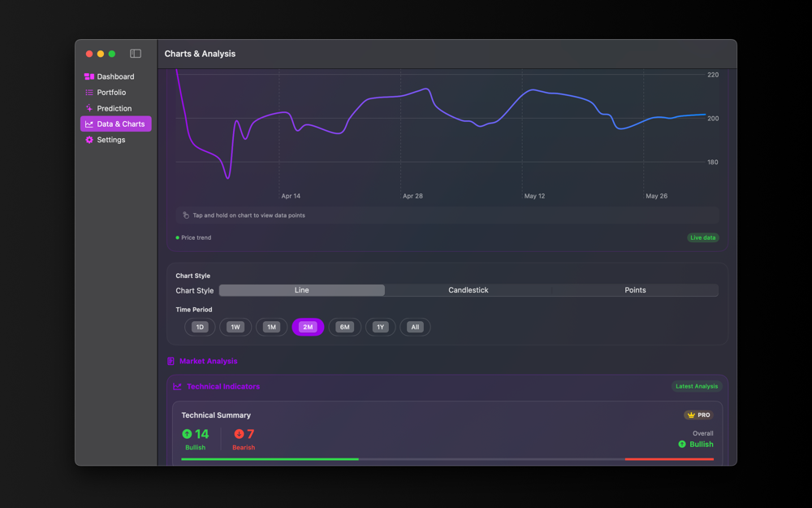This screenshot has height=508, width=812.
Task: Click the green bullish arrow icon
Action: [x=187, y=434]
